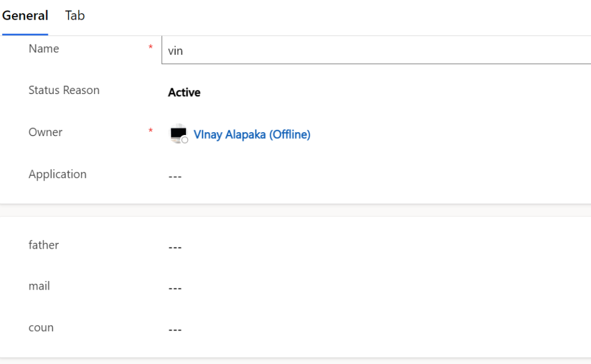The height and width of the screenshot is (364, 591).
Task: Click the Name input field containing vin
Action: [x=376, y=50]
